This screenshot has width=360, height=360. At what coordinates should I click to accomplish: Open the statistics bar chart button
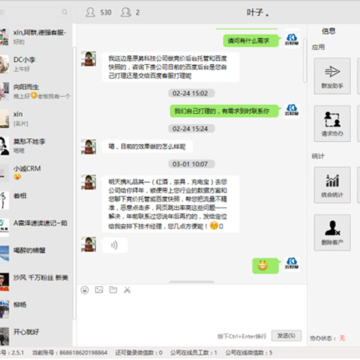click(x=332, y=185)
